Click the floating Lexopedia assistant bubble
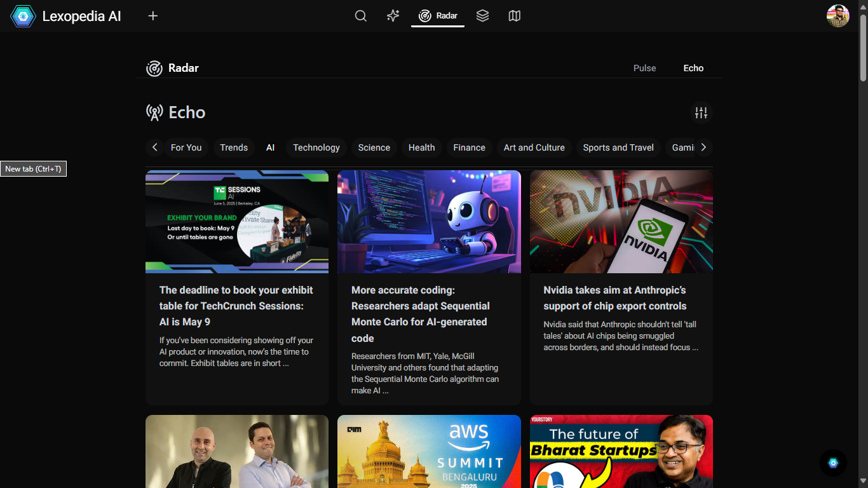The width and height of the screenshot is (868, 488). [833, 463]
